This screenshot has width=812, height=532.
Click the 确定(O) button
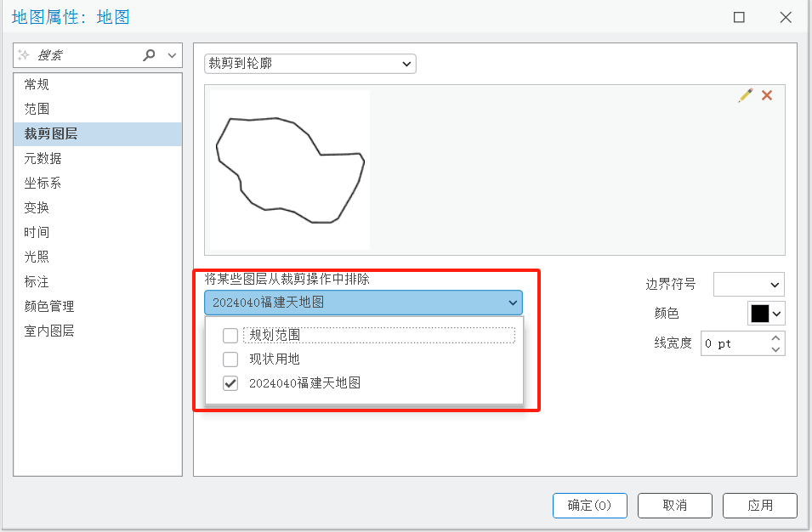[590, 506]
